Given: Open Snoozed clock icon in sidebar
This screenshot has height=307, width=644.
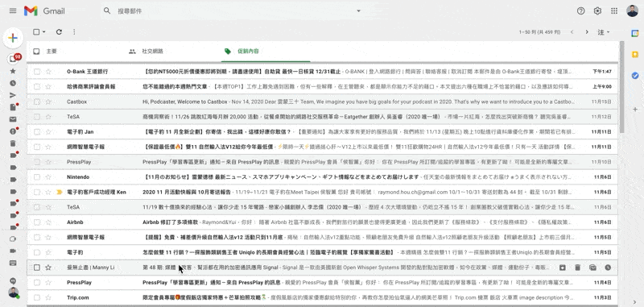Looking at the screenshot, I should (13, 83).
